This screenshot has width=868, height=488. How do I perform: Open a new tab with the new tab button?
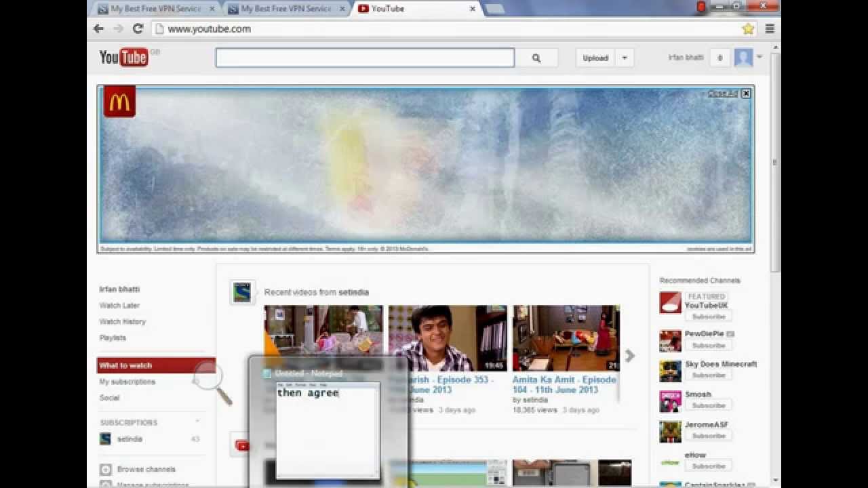point(495,9)
